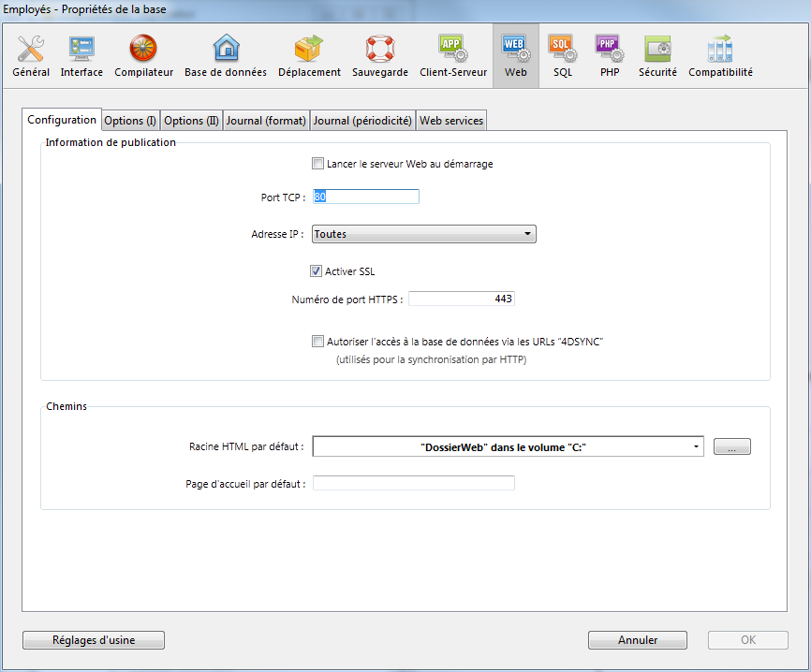Open the SQL settings page

click(x=562, y=56)
